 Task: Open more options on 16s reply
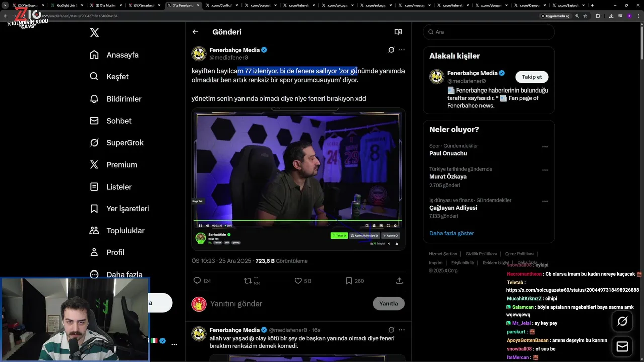tap(401, 330)
